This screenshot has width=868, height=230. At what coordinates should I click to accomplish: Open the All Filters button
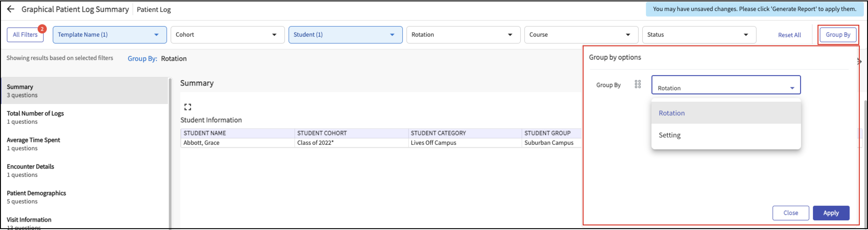(x=25, y=35)
